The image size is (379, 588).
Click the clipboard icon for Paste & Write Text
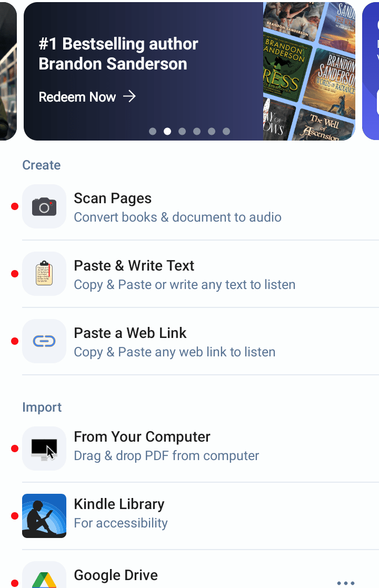point(44,274)
